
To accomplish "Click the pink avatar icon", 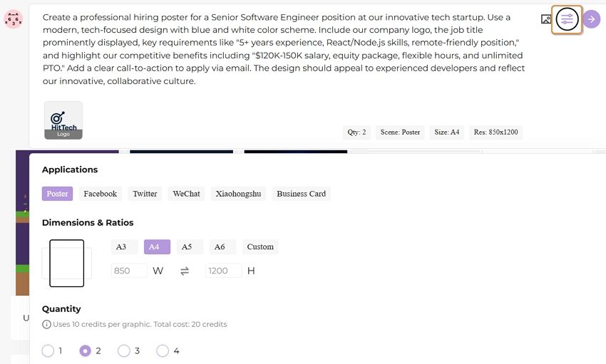I will point(13,19).
